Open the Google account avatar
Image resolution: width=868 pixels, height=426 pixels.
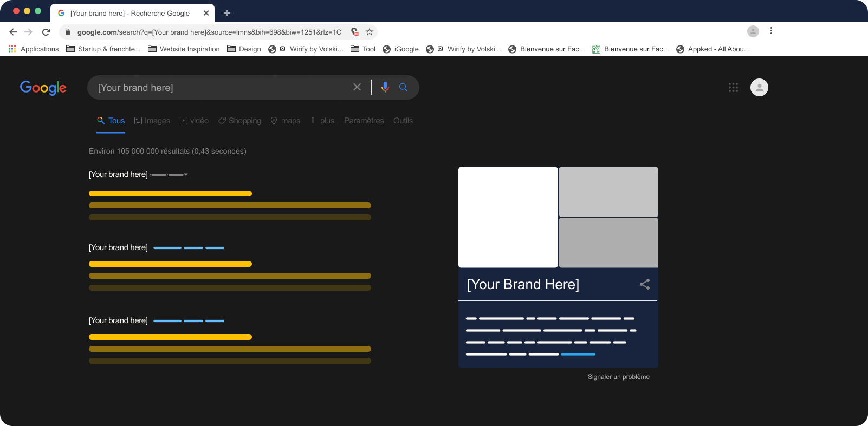click(759, 87)
